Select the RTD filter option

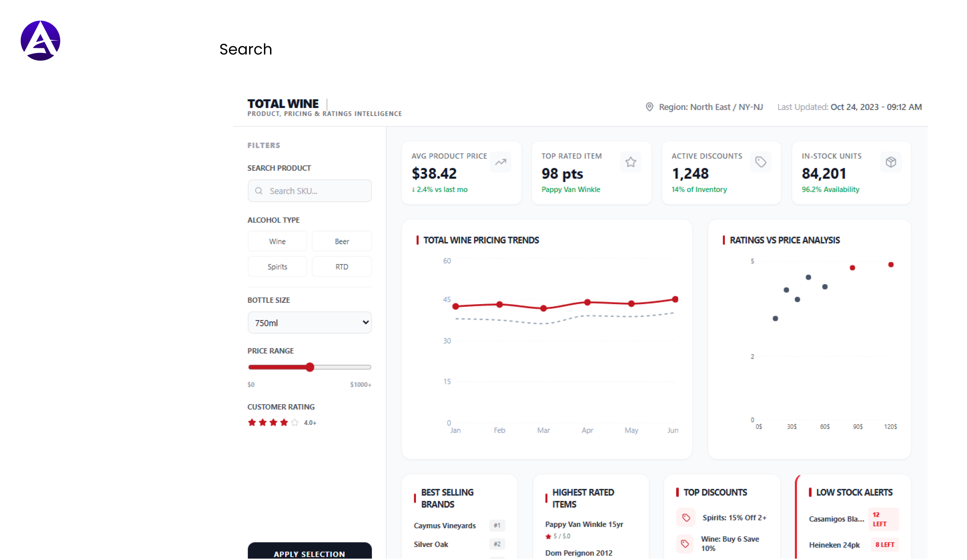click(341, 266)
